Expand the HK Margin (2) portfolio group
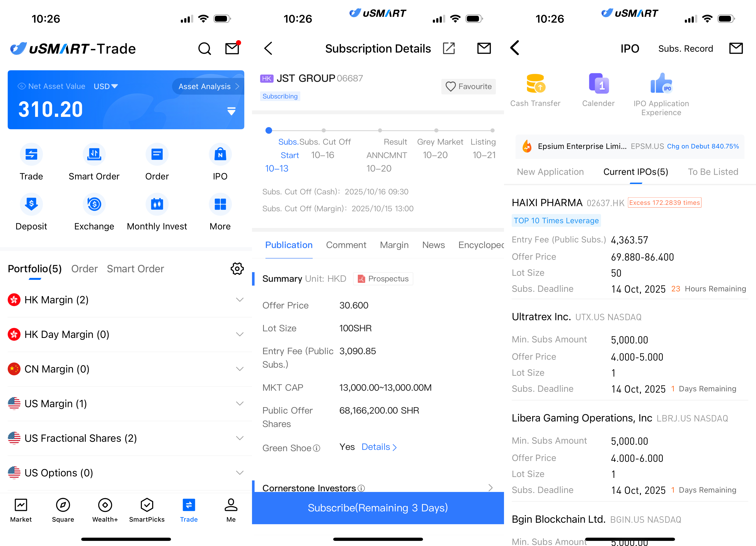 pyautogui.click(x=240, y=300)
